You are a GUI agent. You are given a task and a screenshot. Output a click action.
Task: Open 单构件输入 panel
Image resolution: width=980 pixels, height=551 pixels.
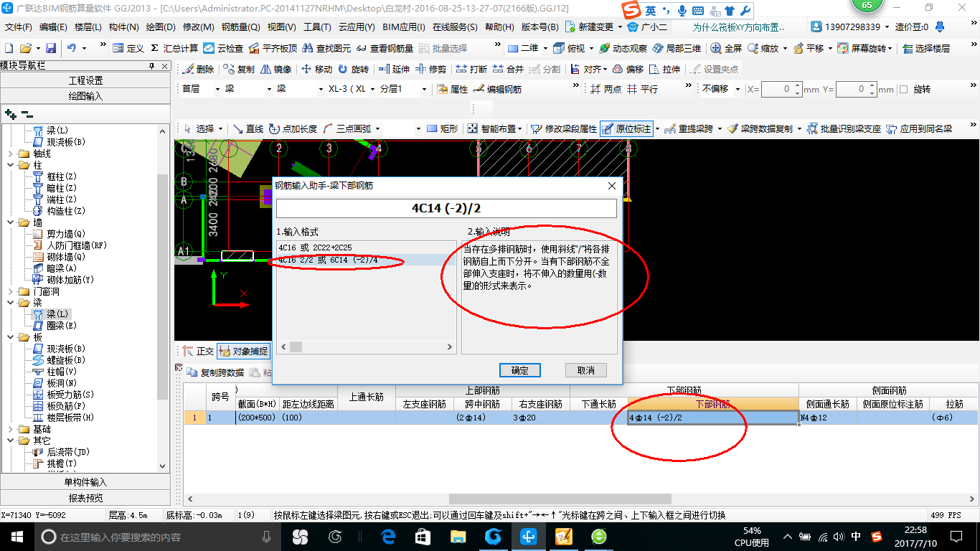coord(85,482)
